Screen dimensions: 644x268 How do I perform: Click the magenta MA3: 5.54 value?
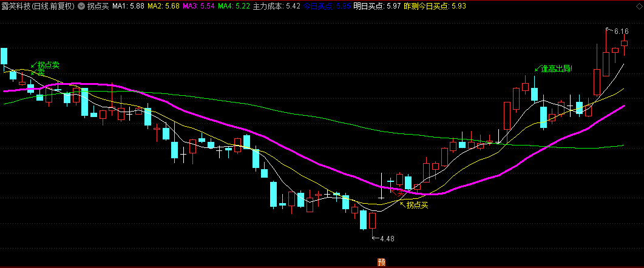(199, 7)
